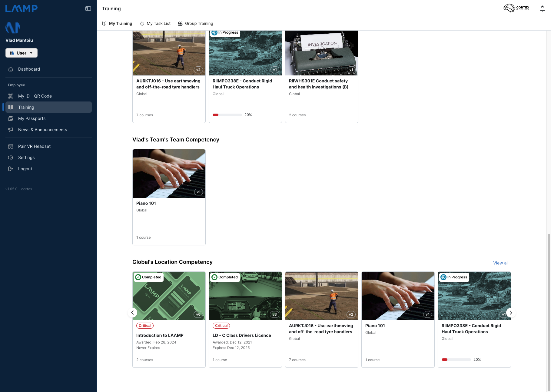Viewport: 551px width, 392px height.
Task: Click the Cortex Interactive logo
Action: point(516,8)
